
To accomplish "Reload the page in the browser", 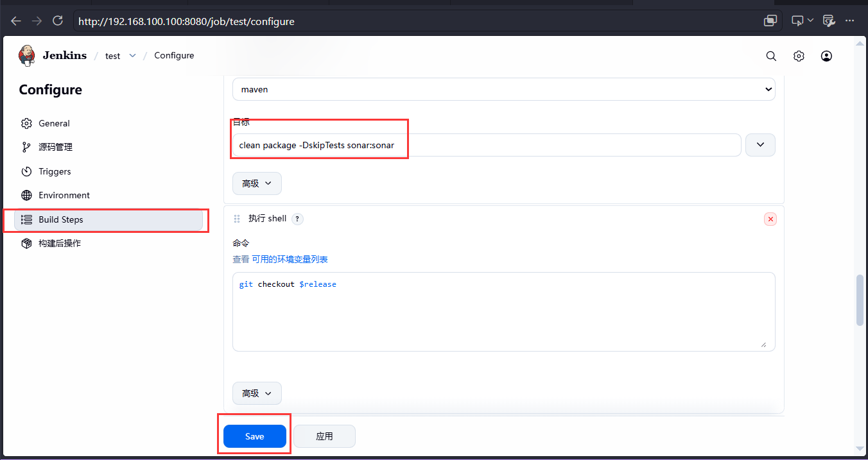I will click(x=58, y=21).
